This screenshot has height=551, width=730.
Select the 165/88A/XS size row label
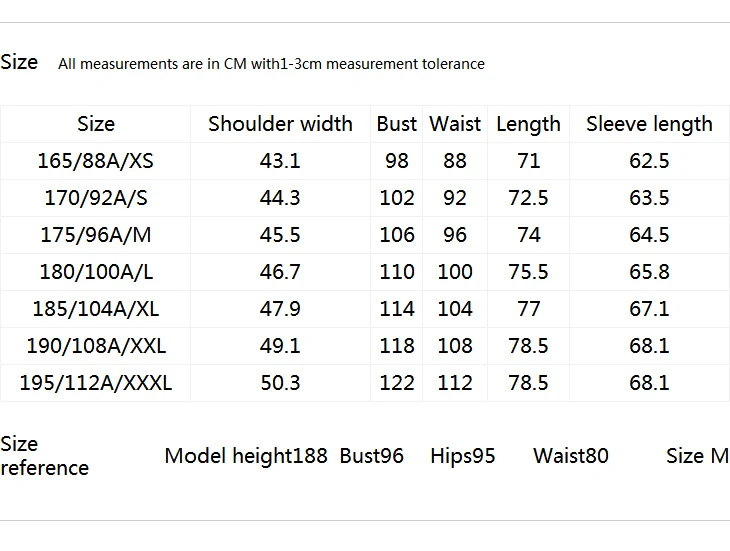[95, 161]
